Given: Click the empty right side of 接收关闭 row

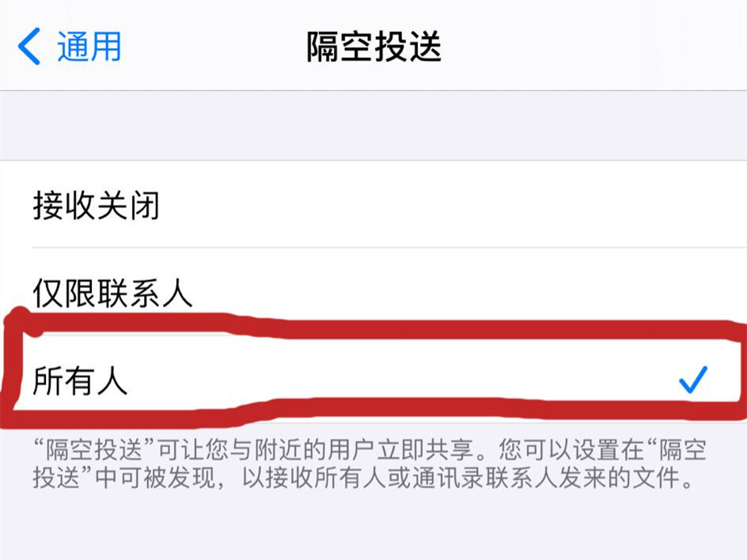Looking at the screenshot, I should tap(453, 205).
